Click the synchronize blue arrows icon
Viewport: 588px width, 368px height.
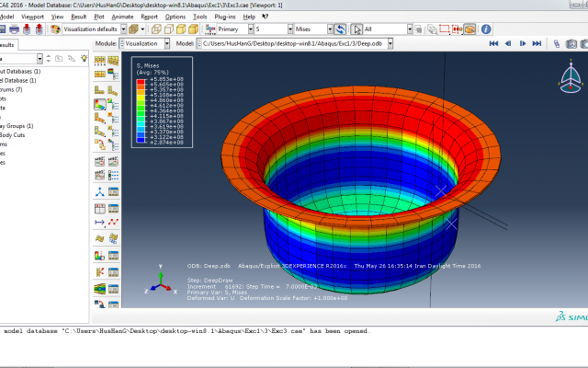tap(340, 29)
